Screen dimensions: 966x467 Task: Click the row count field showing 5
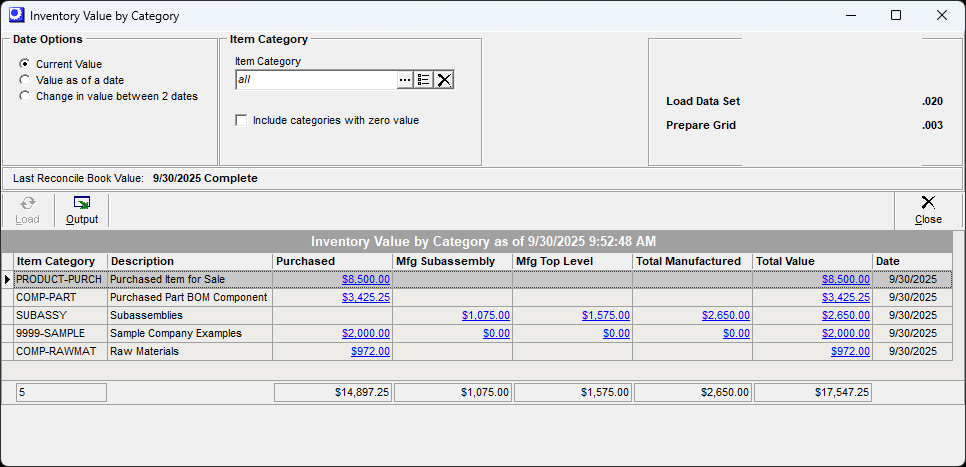(x=62, y=392)
